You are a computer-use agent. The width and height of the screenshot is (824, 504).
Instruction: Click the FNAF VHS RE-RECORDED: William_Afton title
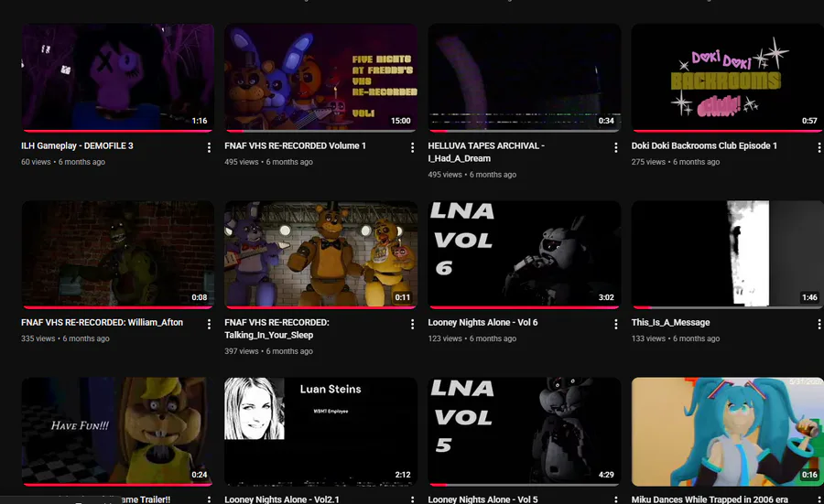(102, 322)
